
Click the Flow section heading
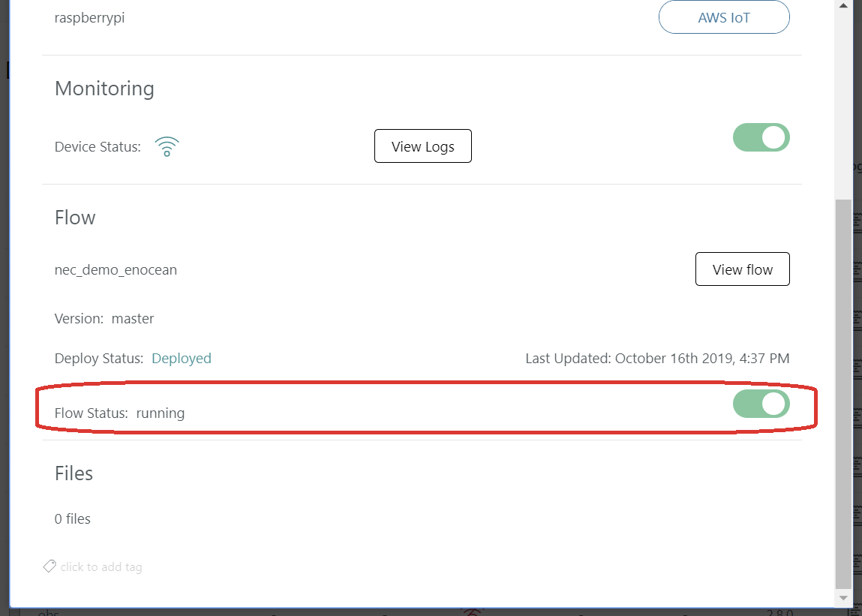pyautogui.click(x=75, y=218)
